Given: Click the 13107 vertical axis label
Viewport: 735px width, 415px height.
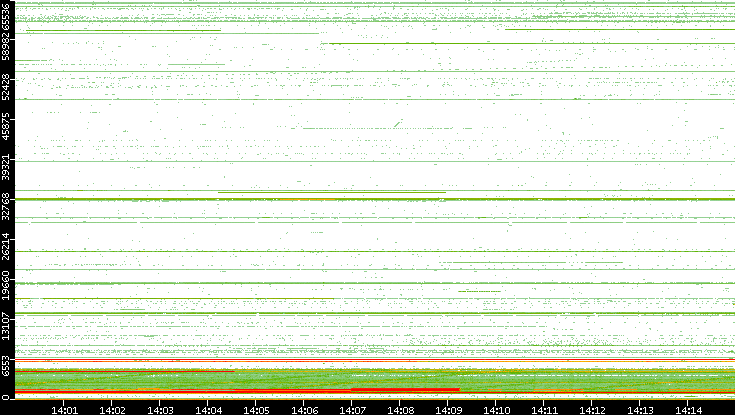Looking at the screenshot, I should (x=7, y=331).
